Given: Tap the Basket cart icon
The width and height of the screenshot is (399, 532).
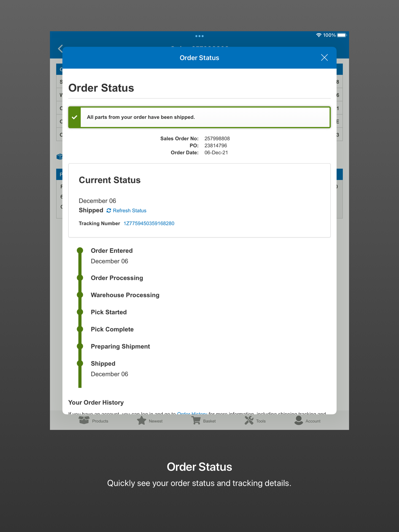Looking at the screenshot, I should tap(196, 421).
